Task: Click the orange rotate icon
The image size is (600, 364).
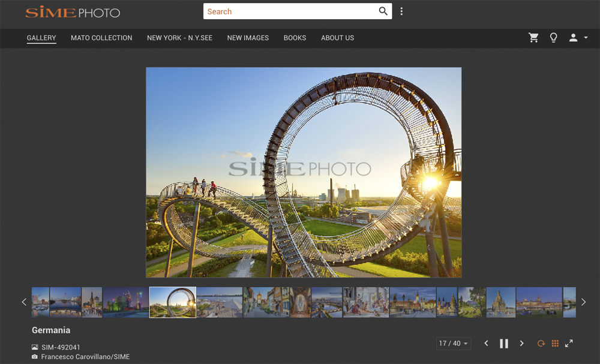Action: [x=541, y=344]
